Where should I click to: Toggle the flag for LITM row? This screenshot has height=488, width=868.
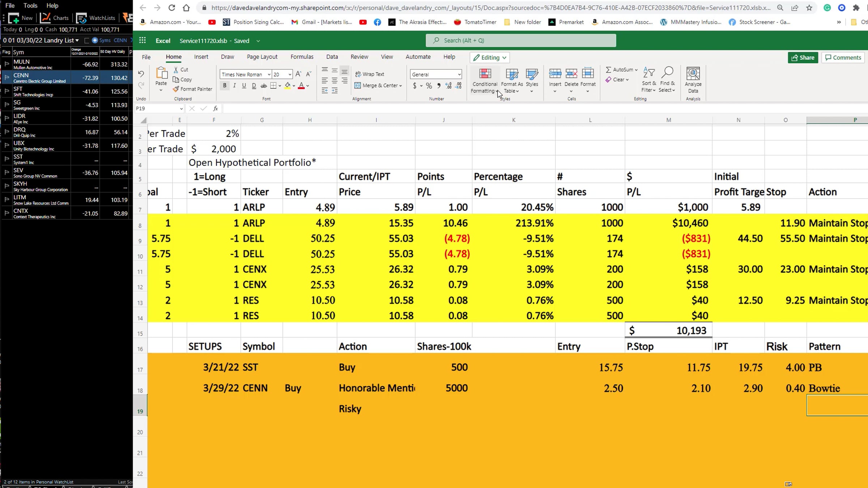click(7, 200)
